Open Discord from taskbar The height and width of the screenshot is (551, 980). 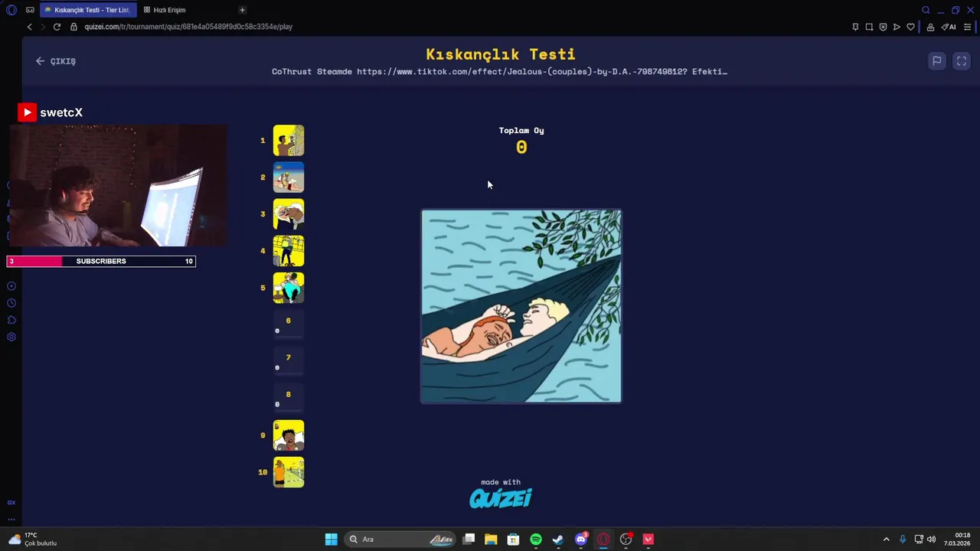(581, 540)
